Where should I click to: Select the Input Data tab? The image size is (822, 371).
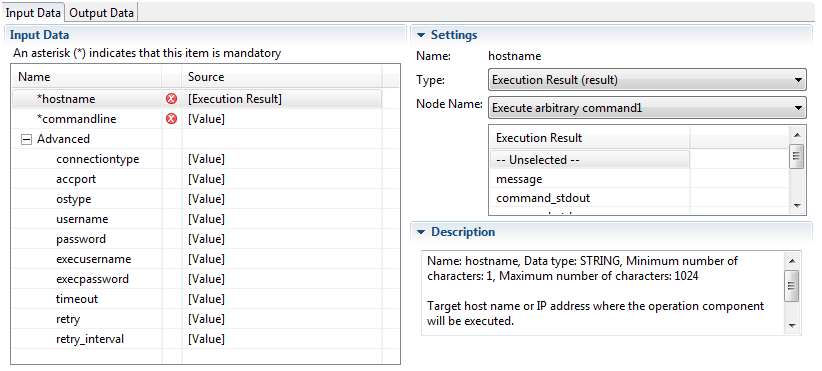tap(33, 13)
